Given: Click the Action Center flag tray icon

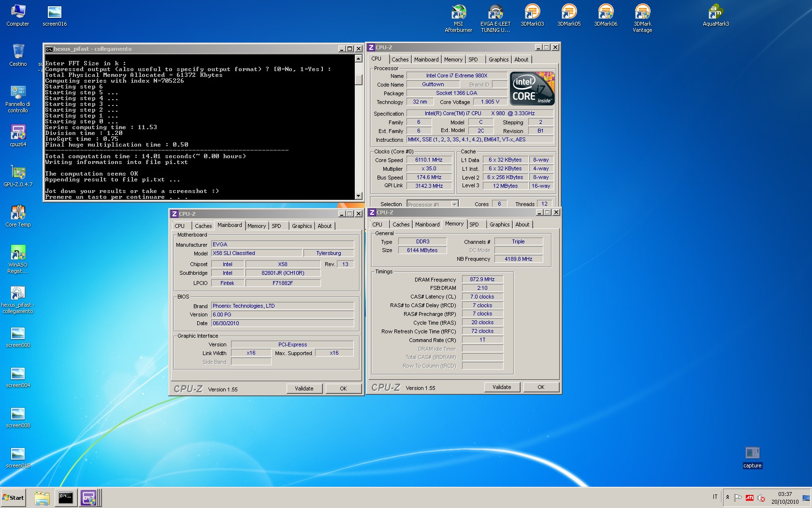Looking at the screenshot, I should (x=738, y=498).
